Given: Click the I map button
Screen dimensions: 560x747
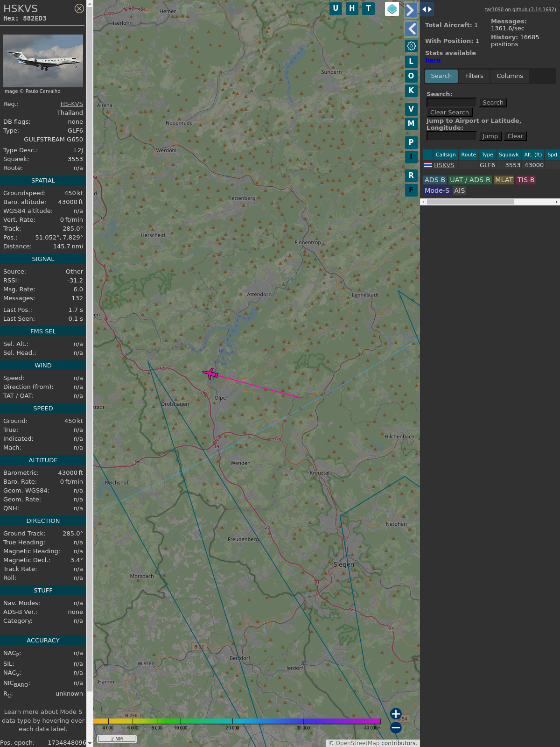Looking at the screenshot, I should [411, 156].
